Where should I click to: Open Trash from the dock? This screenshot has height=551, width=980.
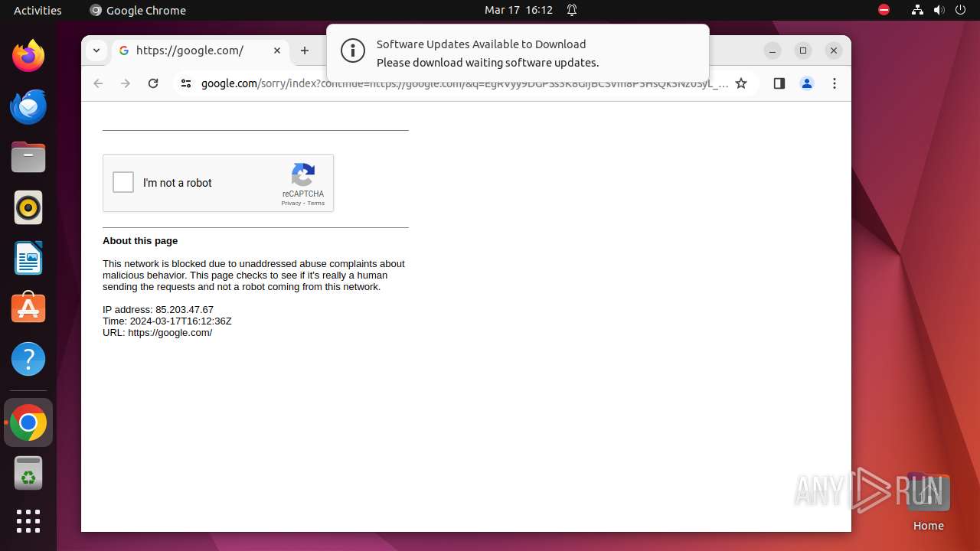click(x=28, y=473)
